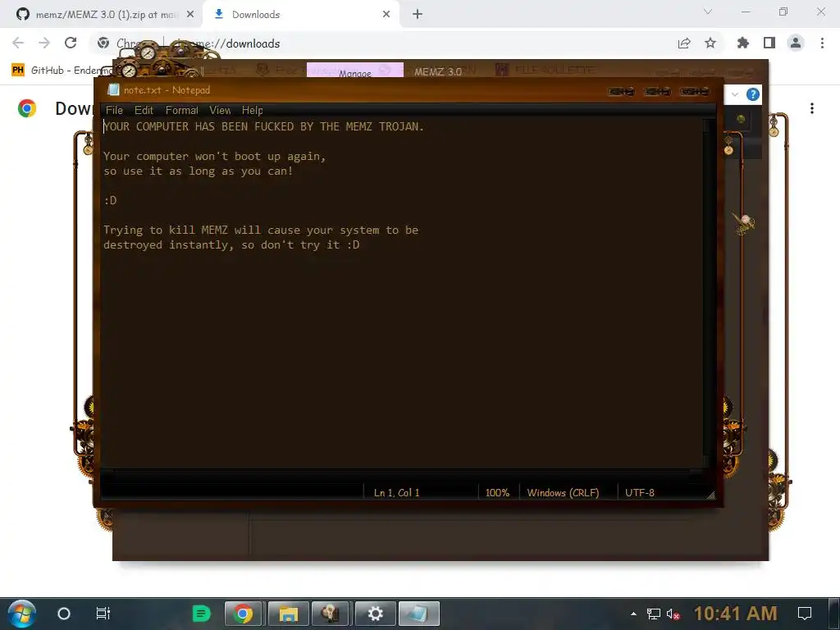Open Settings gear on taskbar
The height and width of the screenshot is (630, 840).
pyautogui.click(x=375, y=614)
